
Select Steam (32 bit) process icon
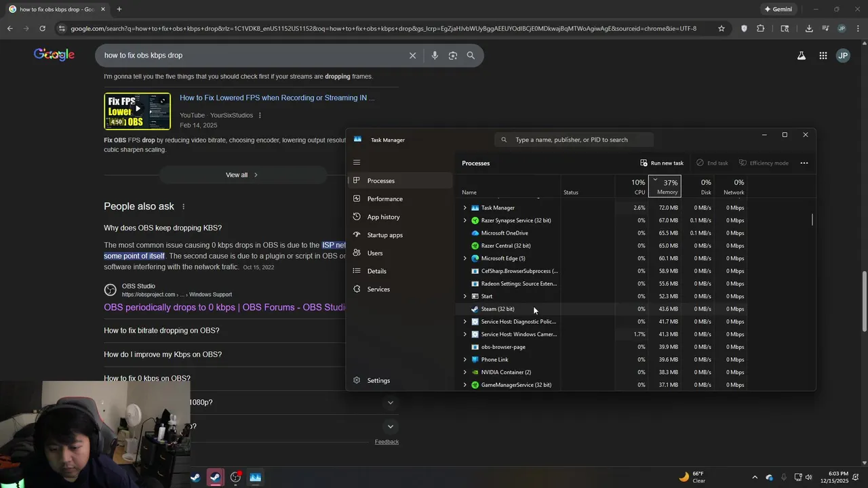coord(475,309)
